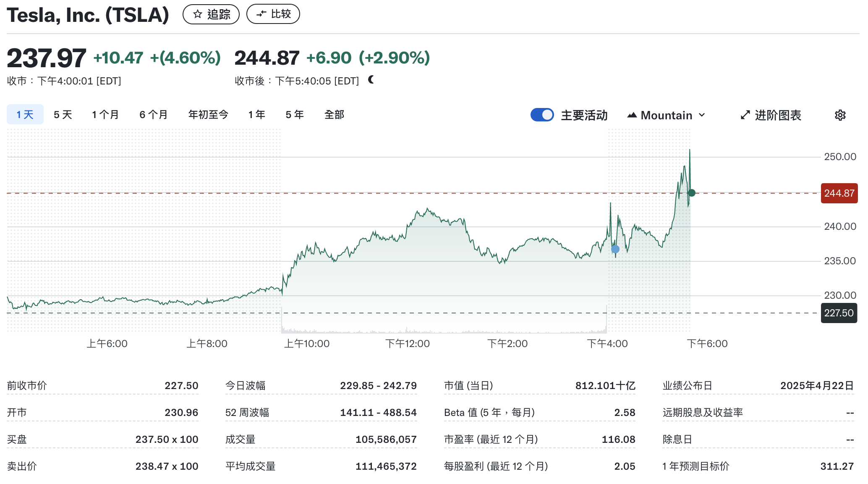Click the 52 周波幅 label

pos(247,412)
